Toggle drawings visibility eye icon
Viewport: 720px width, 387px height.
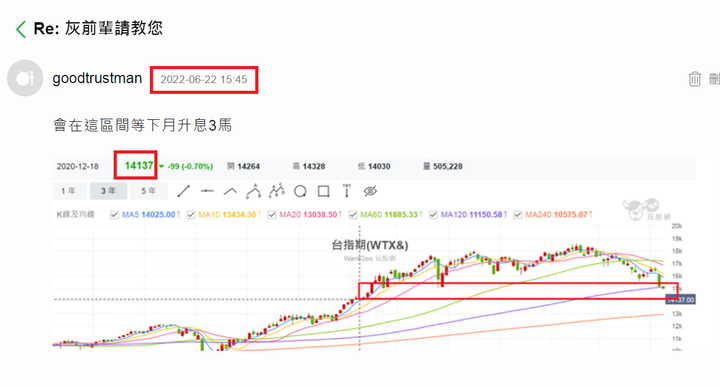click(370, 191)
